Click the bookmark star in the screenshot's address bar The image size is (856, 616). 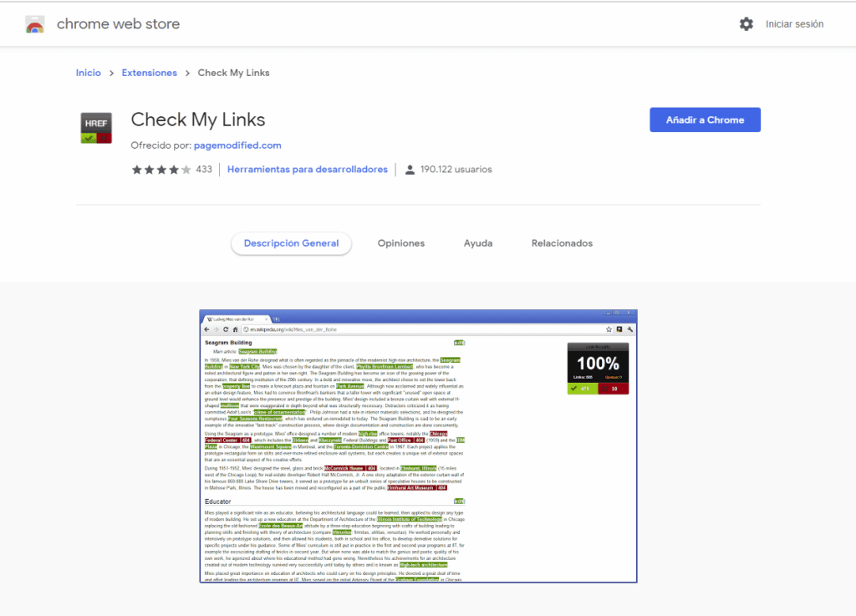607,329
